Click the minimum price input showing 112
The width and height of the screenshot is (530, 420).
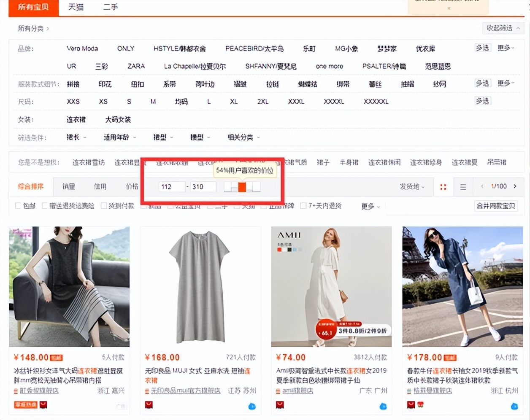pos(171,186)
